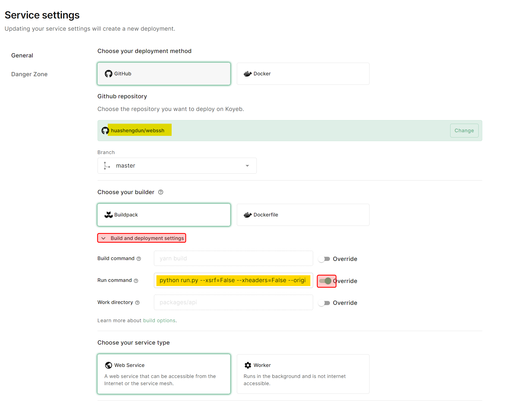The image size is (532, 402).
Task: Click inside the Run command input field
Action: click(x=233, y=281)
